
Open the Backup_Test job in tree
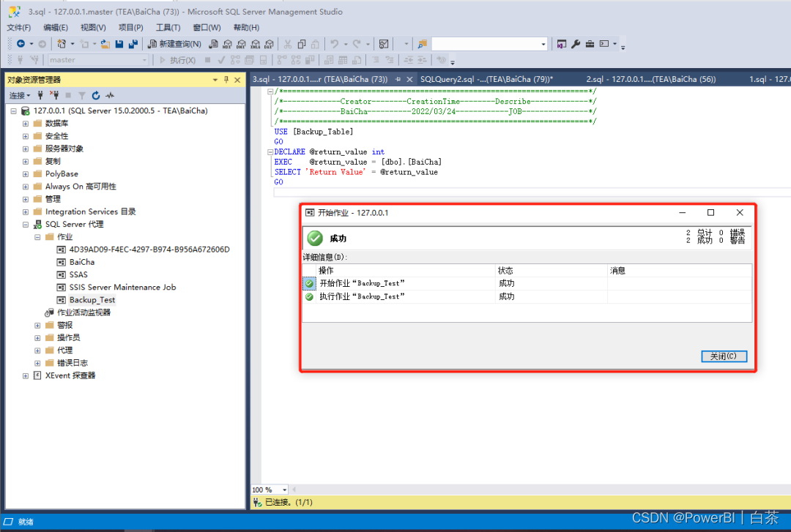tap(92, 300)
